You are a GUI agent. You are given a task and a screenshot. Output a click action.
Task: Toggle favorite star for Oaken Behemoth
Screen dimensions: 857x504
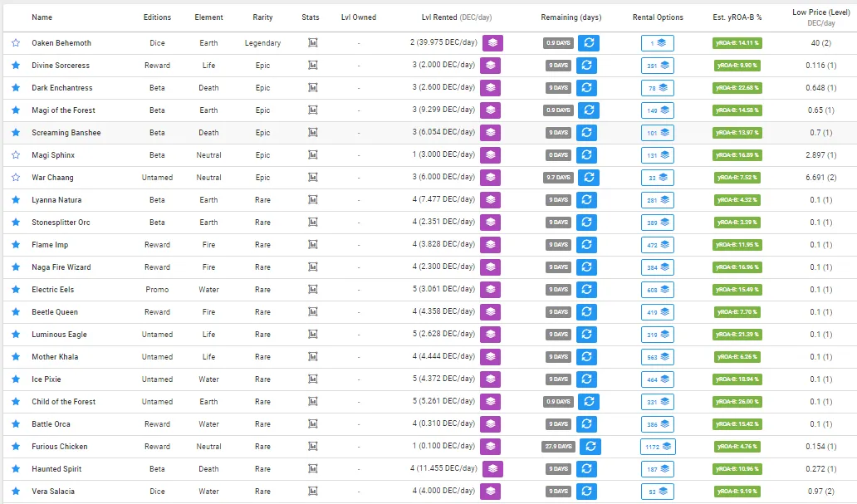[x=16, y=42]
